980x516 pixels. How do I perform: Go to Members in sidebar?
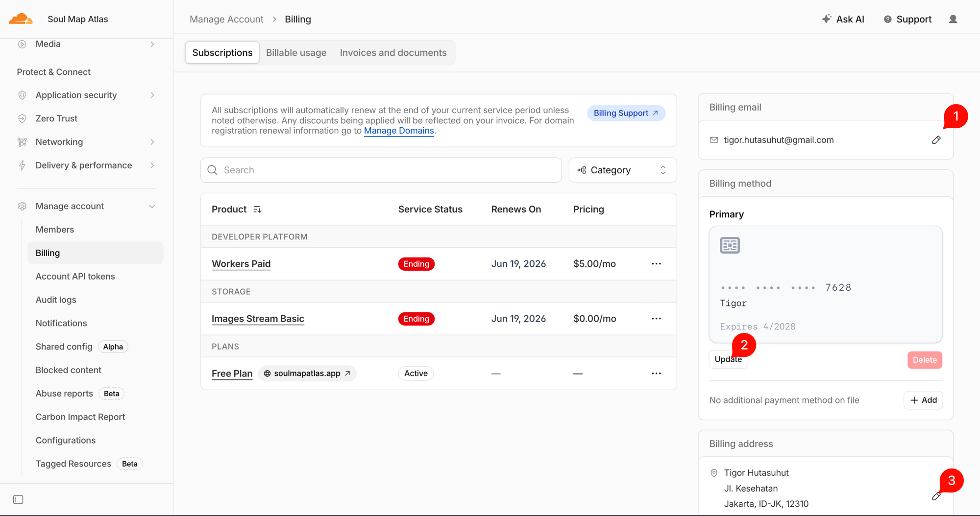click(55, 230)
